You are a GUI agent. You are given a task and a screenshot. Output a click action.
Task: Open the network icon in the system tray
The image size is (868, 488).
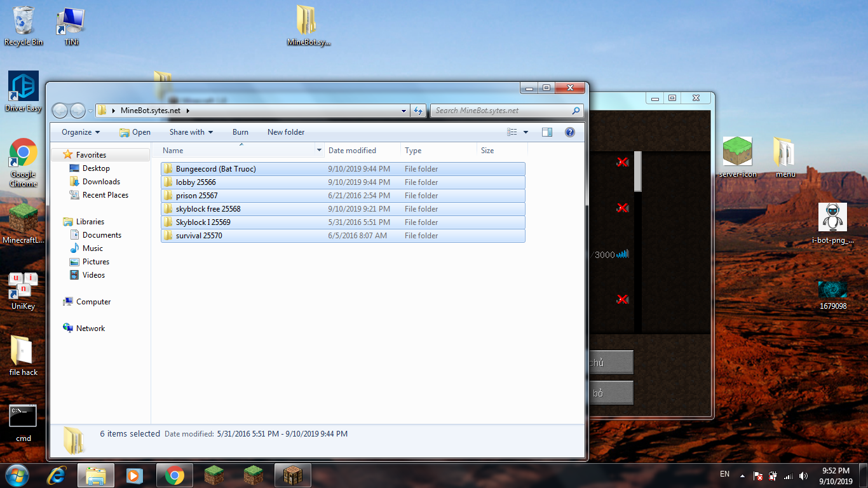[x=789, y=475]
